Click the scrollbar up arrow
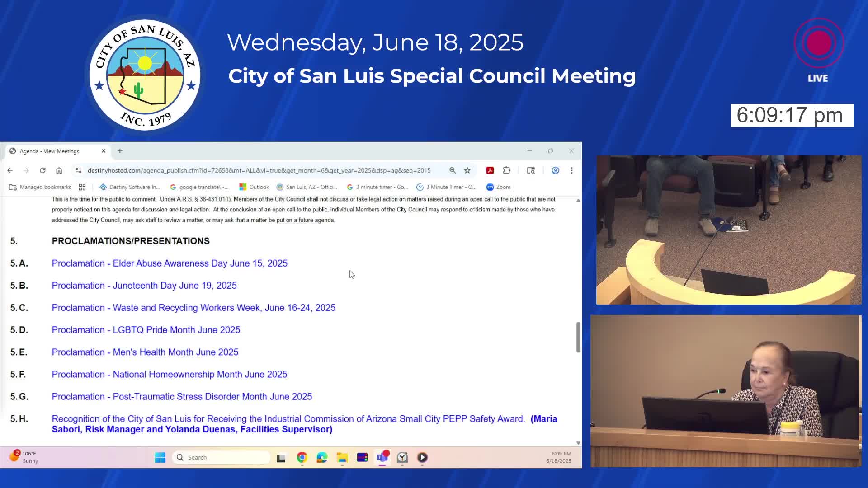868x488 pixels. (x=578, y=200)
